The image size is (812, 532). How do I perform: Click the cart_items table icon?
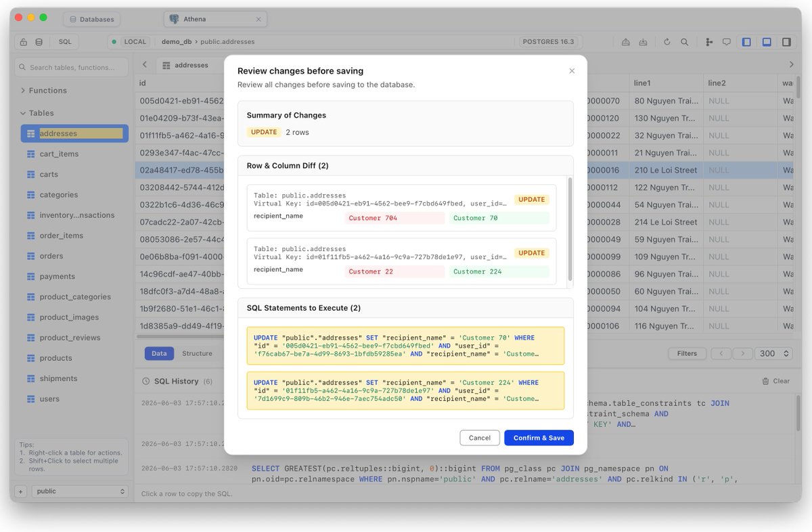[30, 154]
